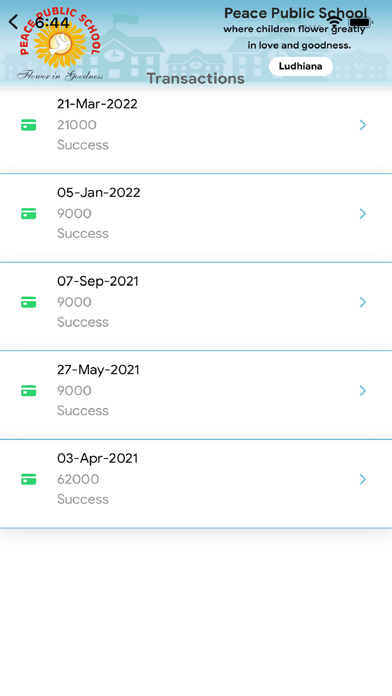Expand the 03-Apr-2021 transaction chevron
This screenshot has height=696, width=392.
tap(363, 479)
